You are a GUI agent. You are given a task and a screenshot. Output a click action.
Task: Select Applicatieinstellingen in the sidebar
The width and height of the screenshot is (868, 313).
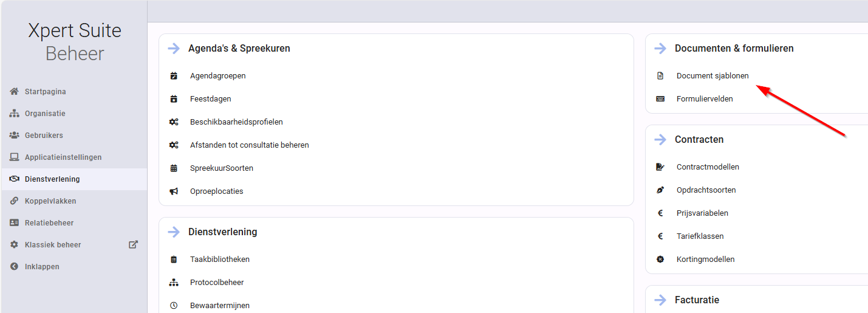(63, 157)
